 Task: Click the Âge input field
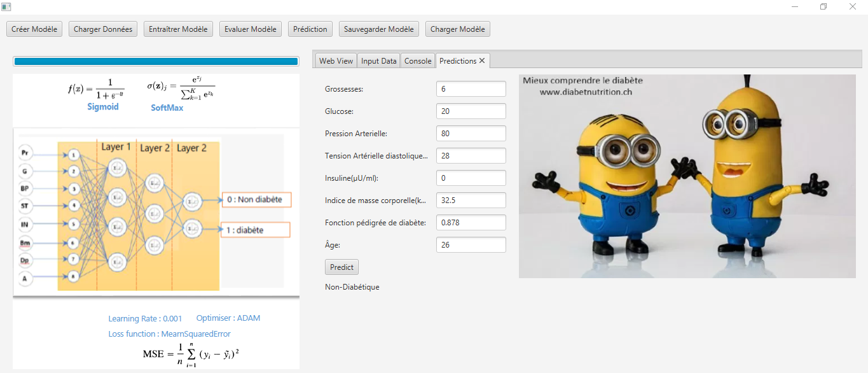click(471, 244)
